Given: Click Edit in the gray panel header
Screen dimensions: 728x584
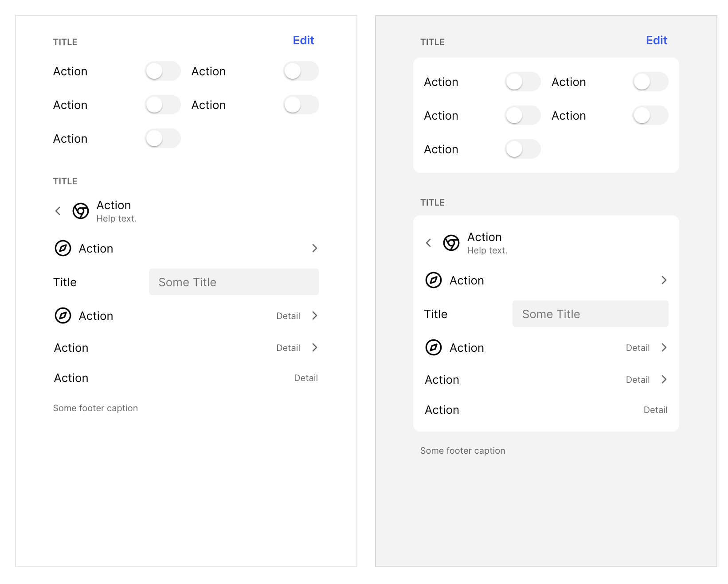Looking at the screenshot, I should pos(656,40).
